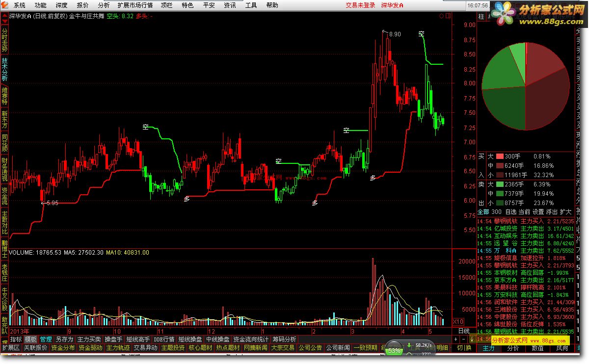Select the 柱 chart type tab
The height and width of the screenshot is (364, 589).
point(481,17)
